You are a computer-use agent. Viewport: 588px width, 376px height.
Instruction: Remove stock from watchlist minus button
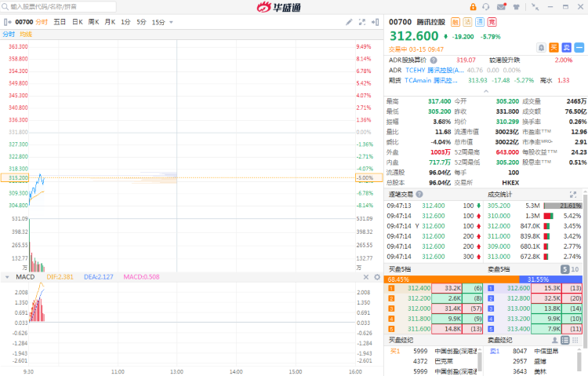(x=577, y=48)
